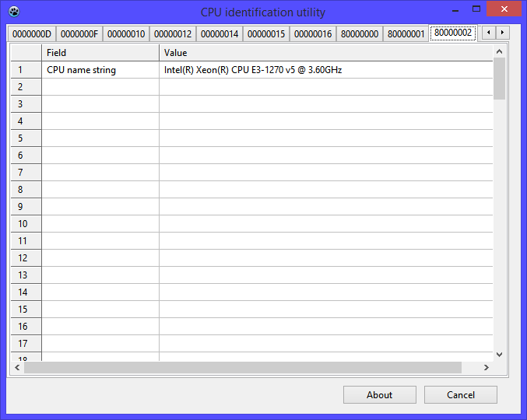Select row header 17

(26, 344)
